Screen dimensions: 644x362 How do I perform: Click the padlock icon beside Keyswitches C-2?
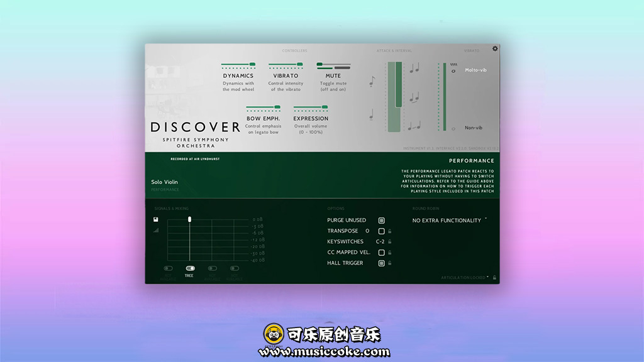390,242
